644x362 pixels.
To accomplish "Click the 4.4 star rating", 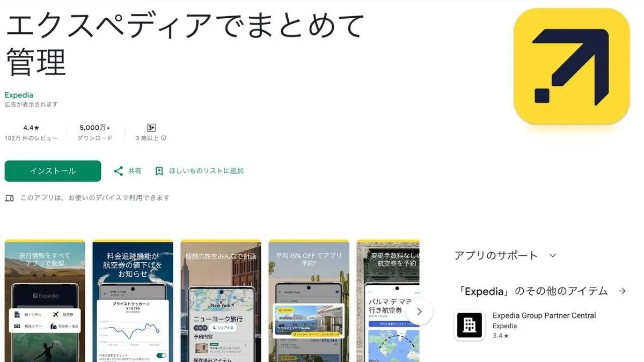I will tap(31, 128).
